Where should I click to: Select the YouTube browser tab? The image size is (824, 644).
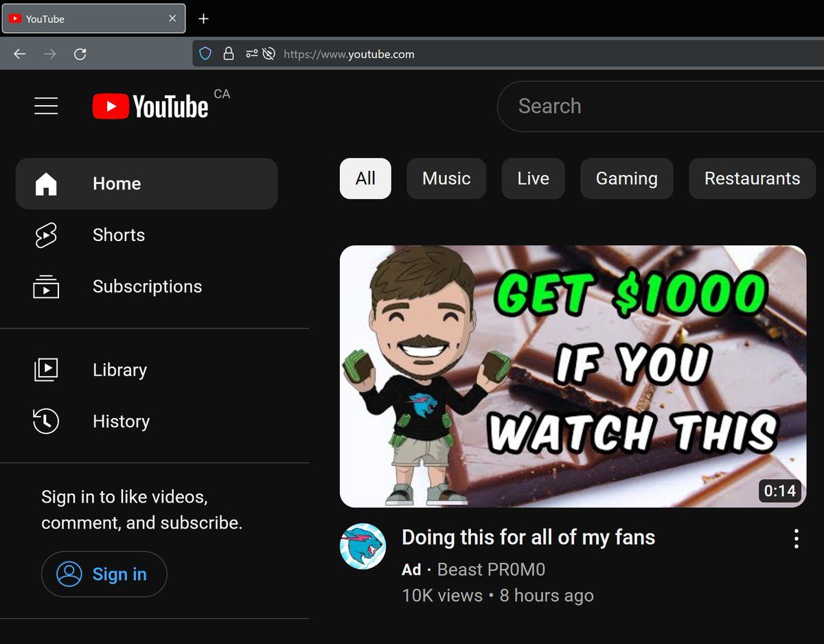pyautogui.click(x=94, y=19)
